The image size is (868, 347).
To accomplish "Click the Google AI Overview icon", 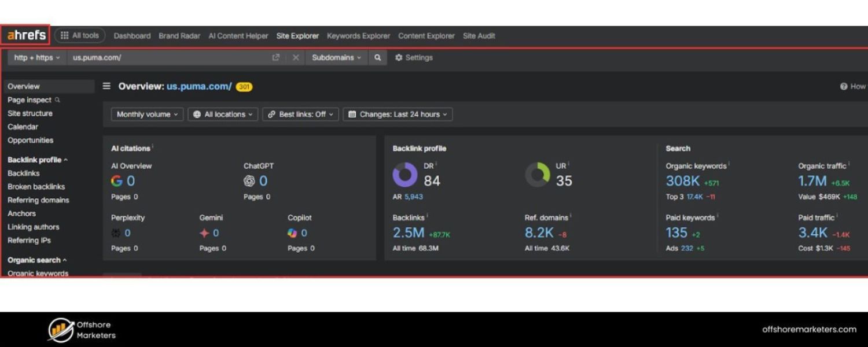I will pyautogui.click(x=117, y=181).
